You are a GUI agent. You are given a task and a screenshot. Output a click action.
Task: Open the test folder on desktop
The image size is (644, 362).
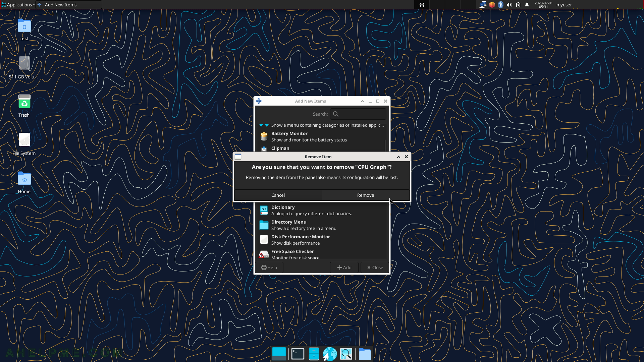coord(24,29)
